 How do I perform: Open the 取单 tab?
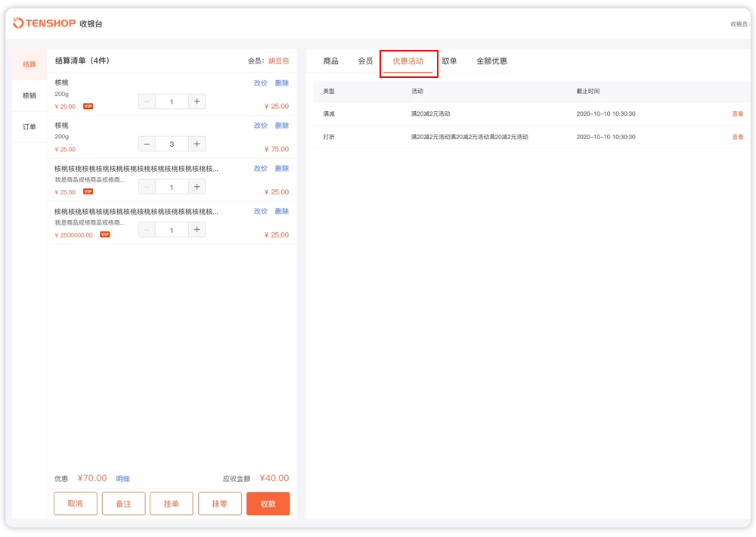tap(449, 61)
